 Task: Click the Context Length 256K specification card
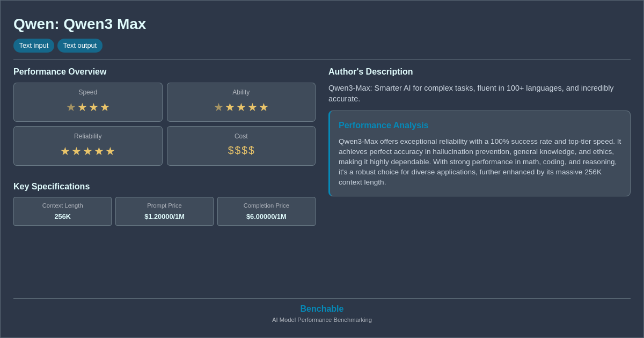pos(62,211)
